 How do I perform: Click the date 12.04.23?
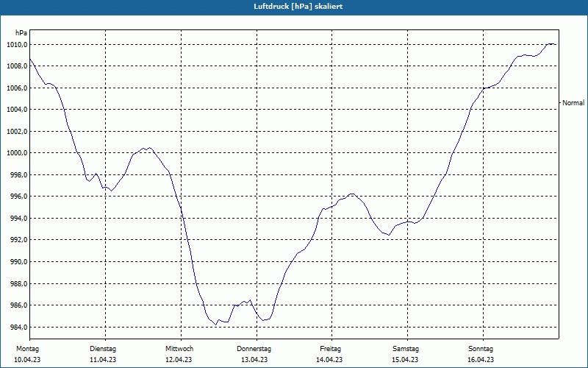point(179,360)
